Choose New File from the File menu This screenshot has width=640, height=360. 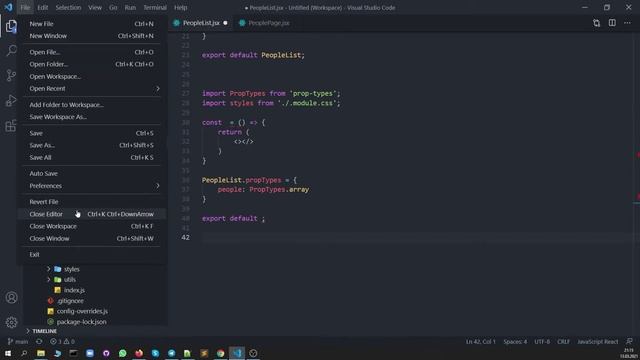click(x=91, y=24)
